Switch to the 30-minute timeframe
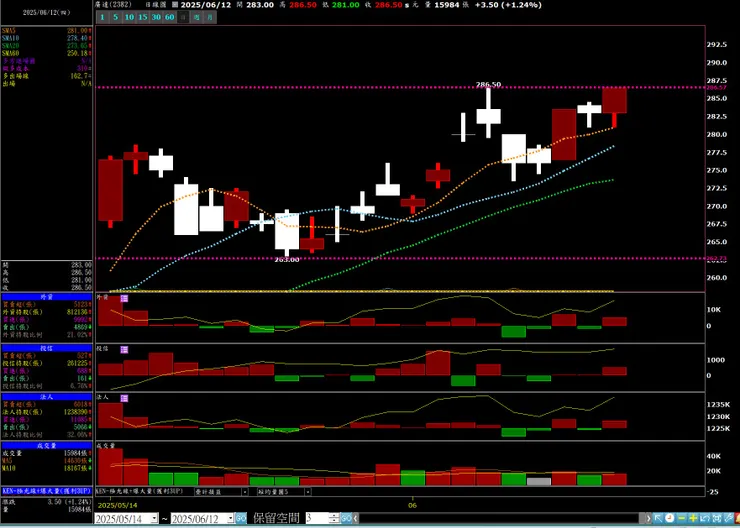 (156, 17)
